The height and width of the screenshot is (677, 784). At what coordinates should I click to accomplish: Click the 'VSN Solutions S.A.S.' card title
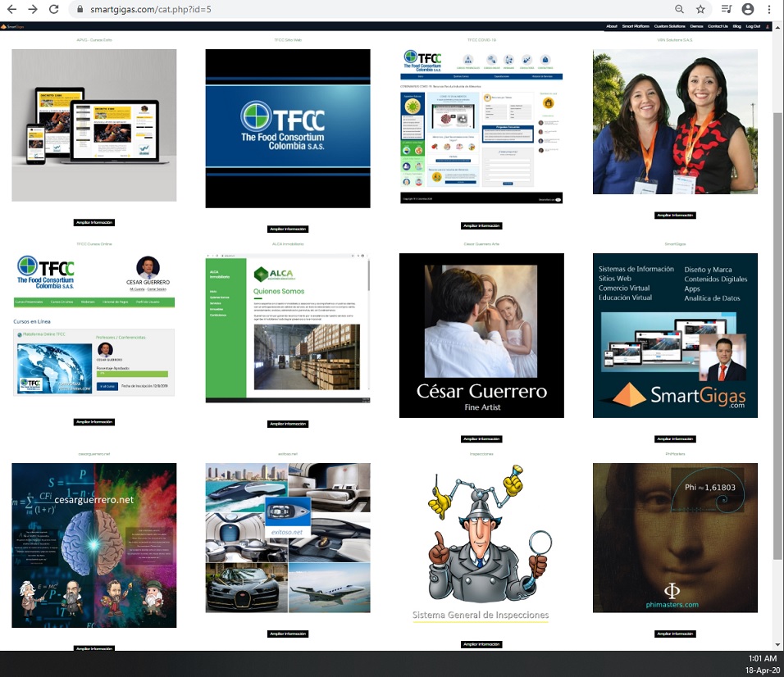coord(675,40)
